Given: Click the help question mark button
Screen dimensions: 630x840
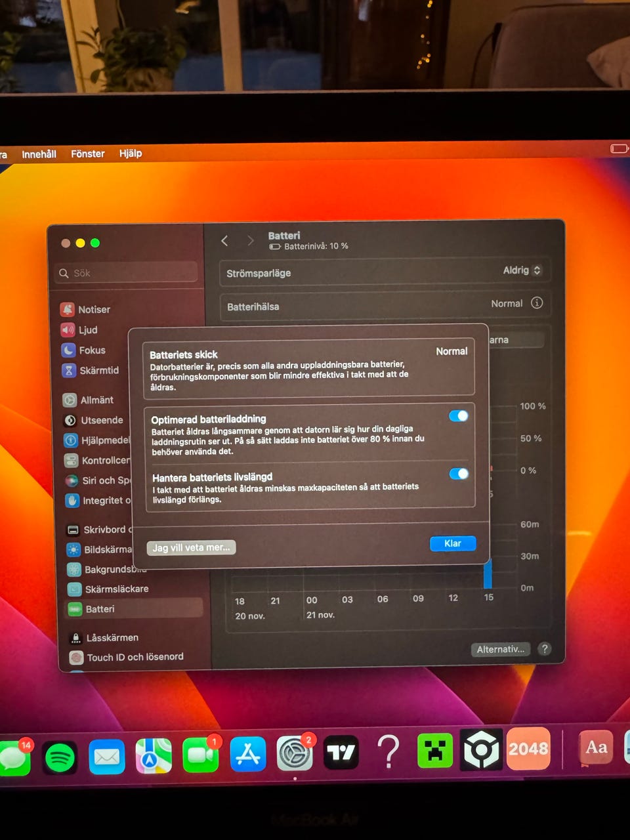Looking at the screenshot, I should (544, 648).
